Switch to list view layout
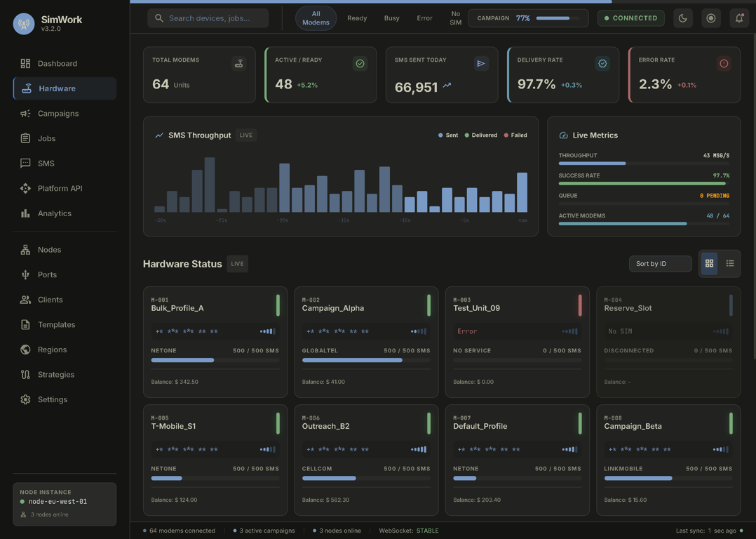The height and width of the screenshot is (539, 756). click(730, 264)
